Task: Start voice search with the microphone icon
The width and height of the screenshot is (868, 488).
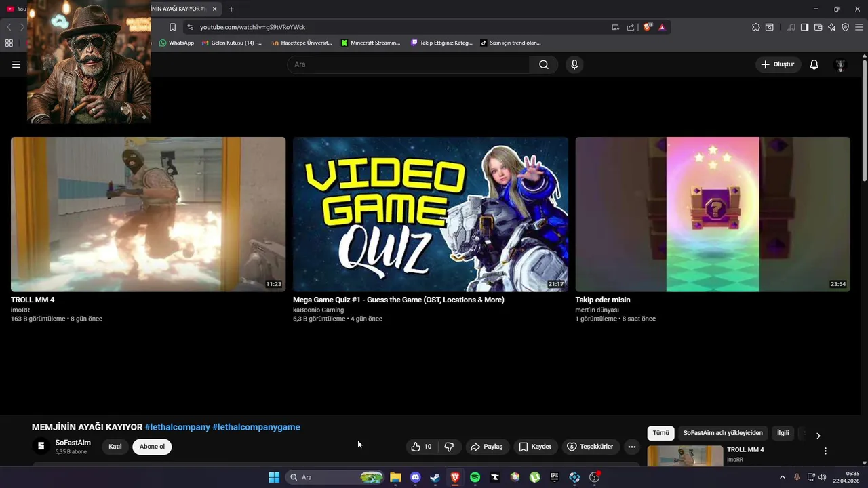Action: point(574,64)
